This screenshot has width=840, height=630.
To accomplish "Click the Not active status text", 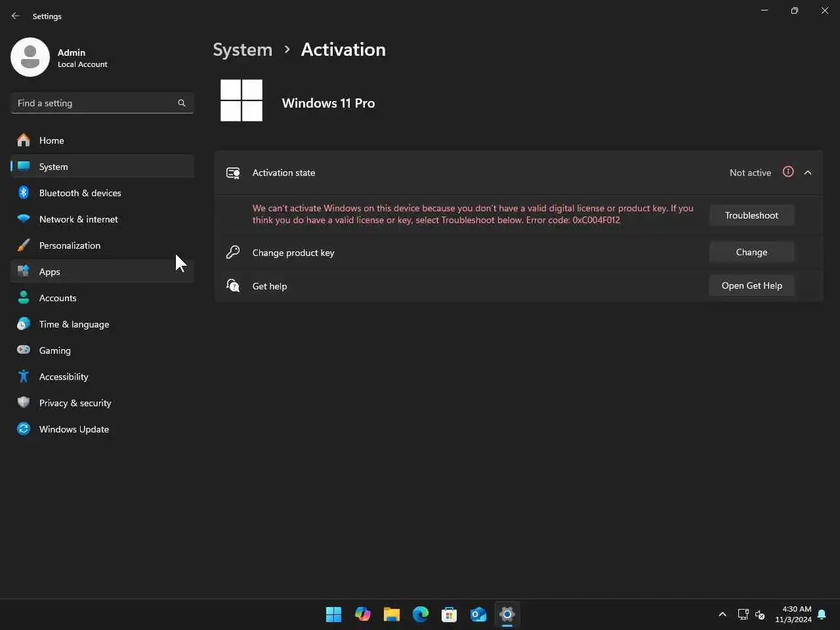I will (750, 173).
